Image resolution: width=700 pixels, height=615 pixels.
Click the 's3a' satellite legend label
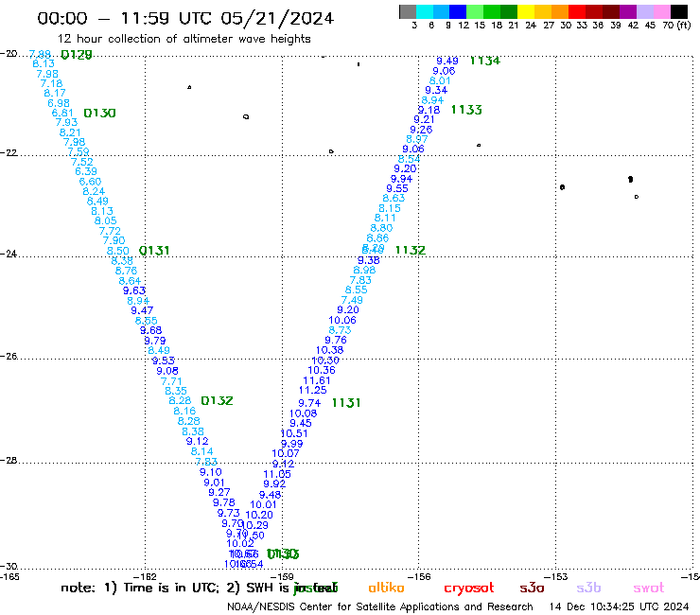532,588
